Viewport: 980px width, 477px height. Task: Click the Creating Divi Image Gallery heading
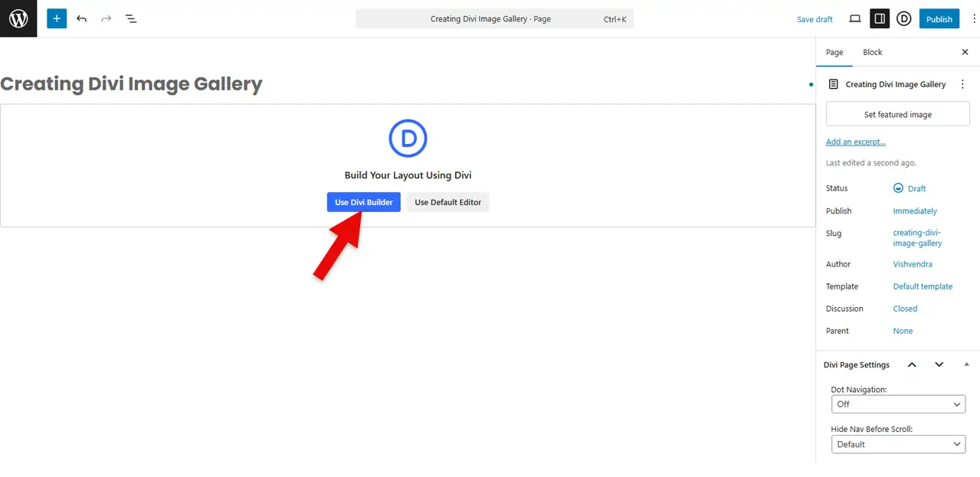(x=131, y=84)
